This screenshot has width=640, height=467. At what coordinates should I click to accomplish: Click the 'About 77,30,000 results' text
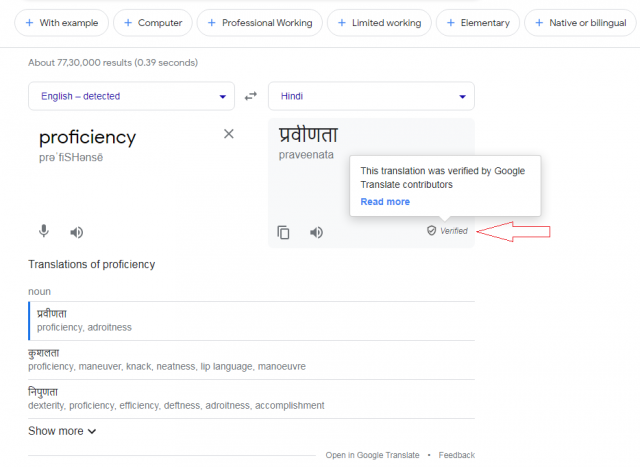[x=113, y=62]
